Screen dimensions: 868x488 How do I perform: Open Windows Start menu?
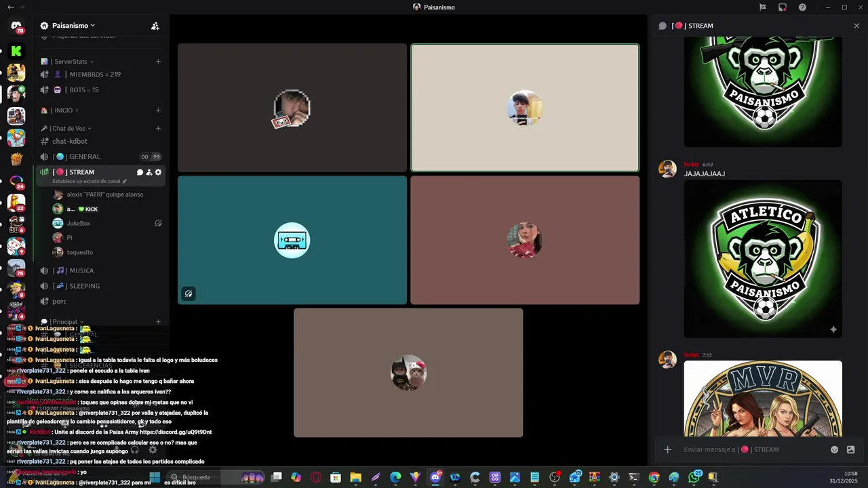tap(155, 477)
